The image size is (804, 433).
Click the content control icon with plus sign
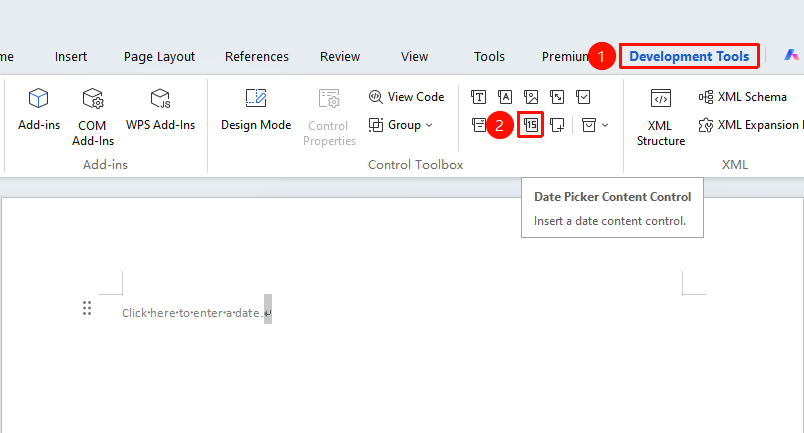point(557,125)
